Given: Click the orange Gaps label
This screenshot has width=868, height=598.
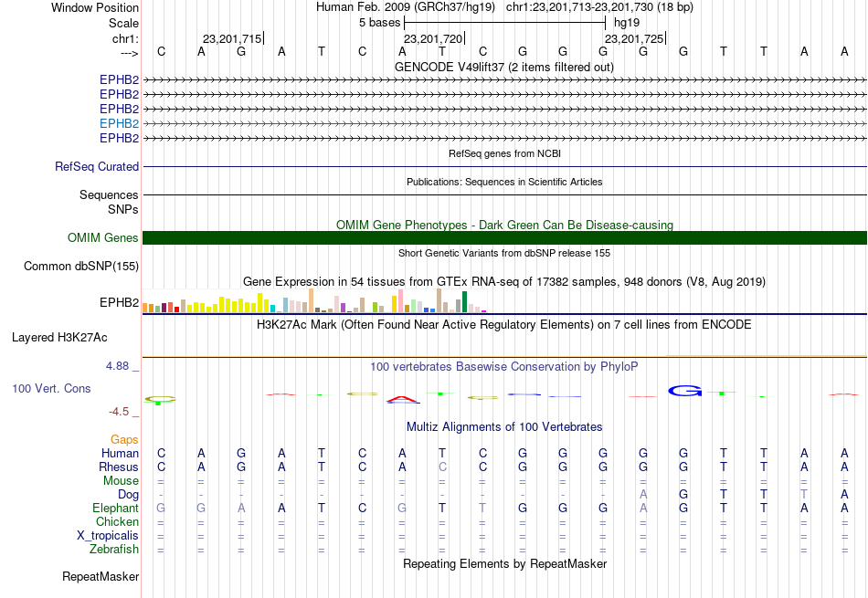Looking at the screenshot, I should pyautogui.click(x=124, y=439).
